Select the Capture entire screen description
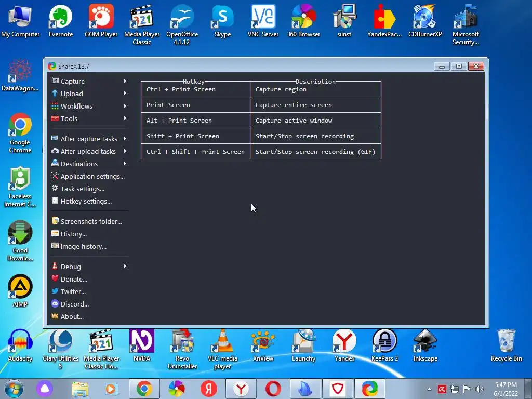The image size is (532, 399). tap(315, 105)
